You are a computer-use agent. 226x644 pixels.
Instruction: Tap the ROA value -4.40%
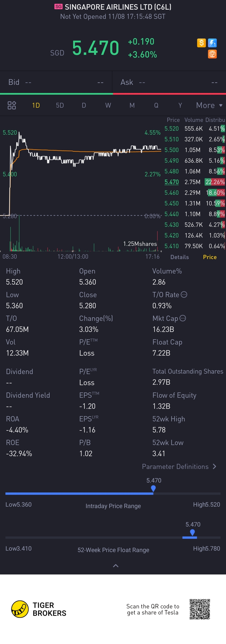coord(17,430)
